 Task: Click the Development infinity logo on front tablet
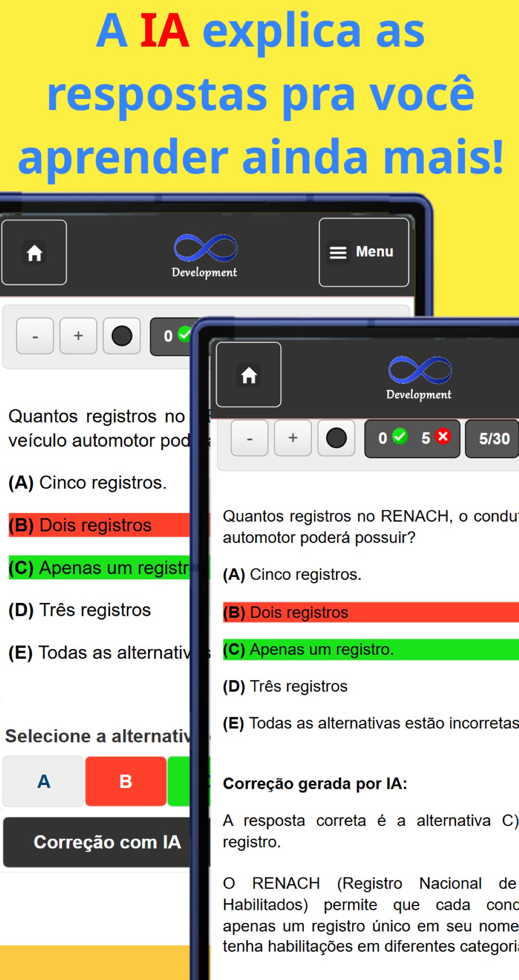pyautogui.click(x=420, y=378)
